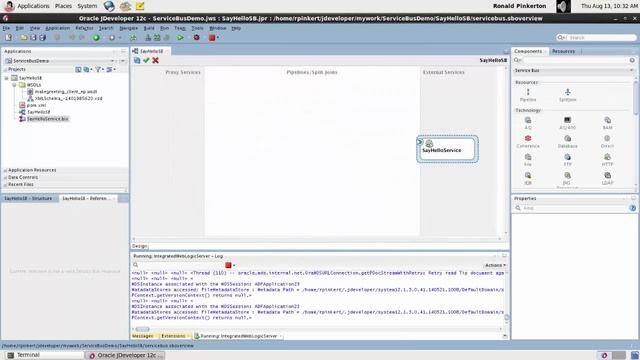Click the top-right main Search field
The image size is (640, 360).
(597, 38)
